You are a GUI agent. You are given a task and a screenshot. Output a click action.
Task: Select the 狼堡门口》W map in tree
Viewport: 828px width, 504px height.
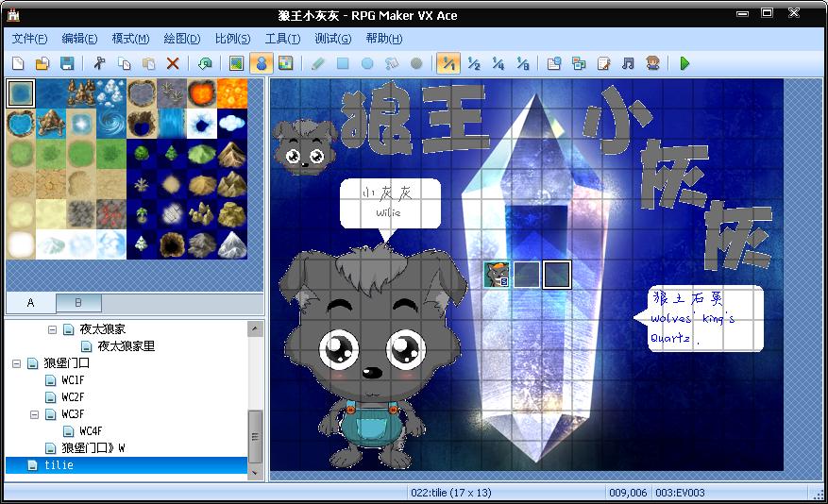[93, 448]
